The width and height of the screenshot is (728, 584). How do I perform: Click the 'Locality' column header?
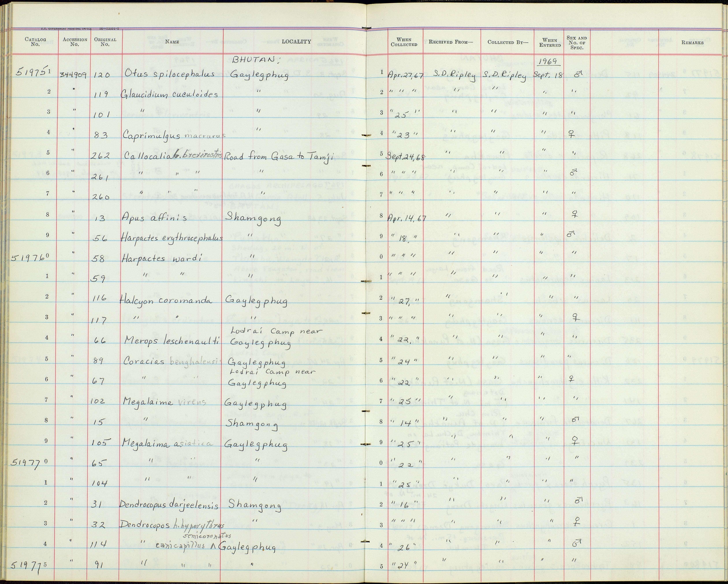[x=297, y=42]
